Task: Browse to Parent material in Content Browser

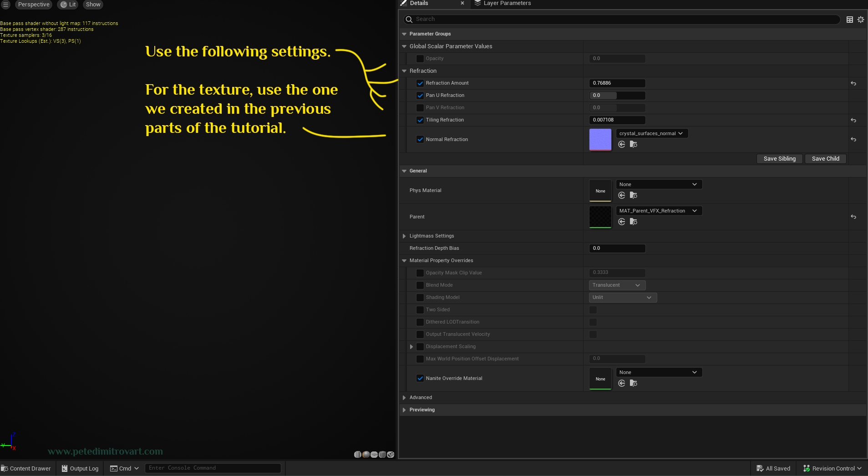Action: [633, 222]
